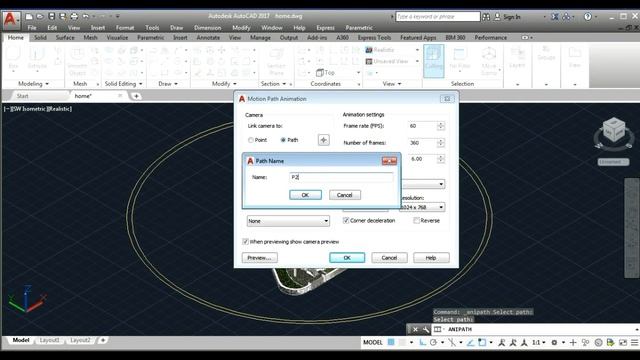Click OK in Motion Path Animation dialog

(347, 258)
